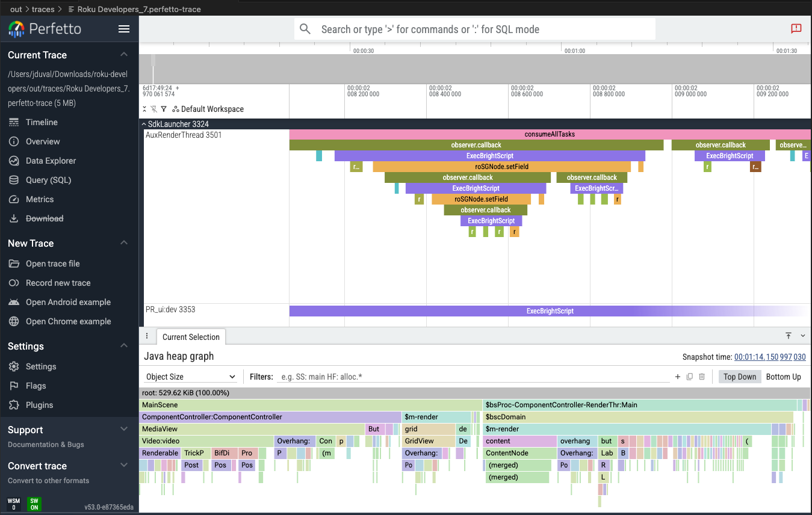Collapse the SdkLauncher 3324 process group
Viewport: 812px width, 515px height.
click(143, 124)
